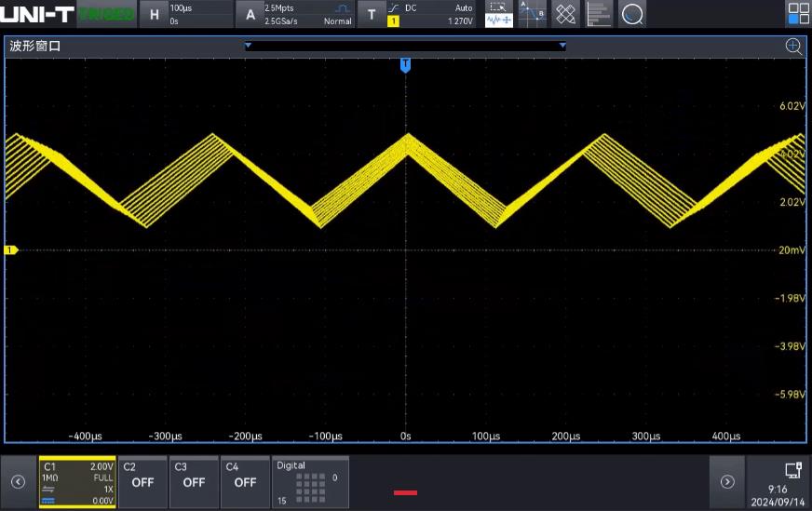Click the zoom magnifier in waveform window

(793, 47)
